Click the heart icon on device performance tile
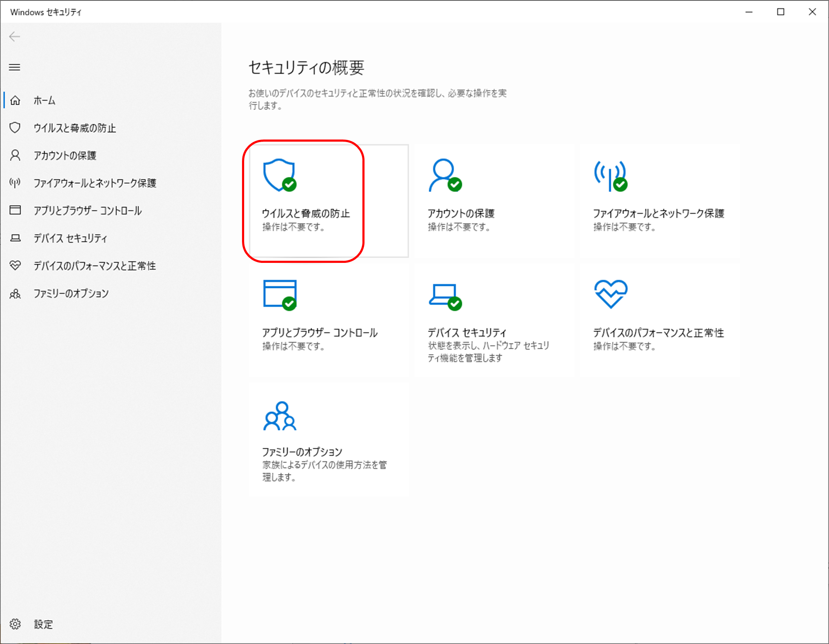The height and width of the screenshot is (644, 829). pyautogui.click(x=610, y=294)
